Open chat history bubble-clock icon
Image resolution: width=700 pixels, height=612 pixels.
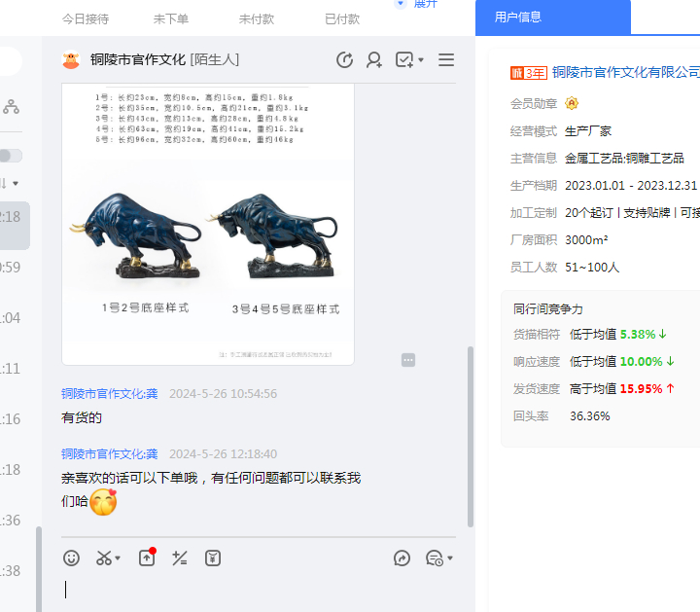(x=435, y=558)
